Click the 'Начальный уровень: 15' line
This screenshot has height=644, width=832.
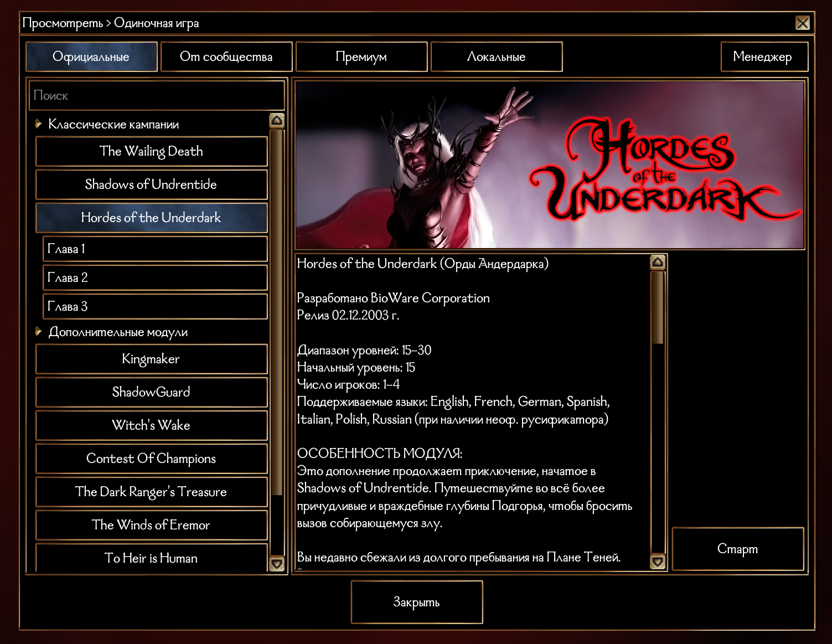356,367
